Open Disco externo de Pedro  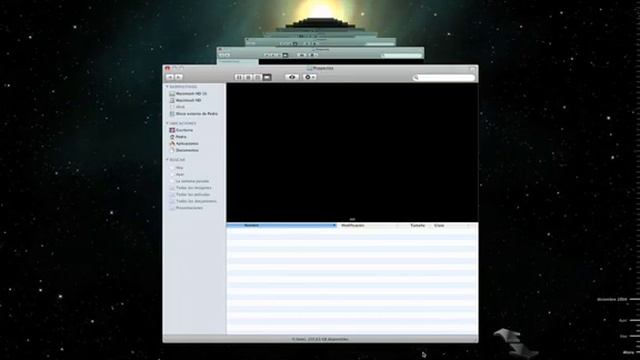click(193, 114)
